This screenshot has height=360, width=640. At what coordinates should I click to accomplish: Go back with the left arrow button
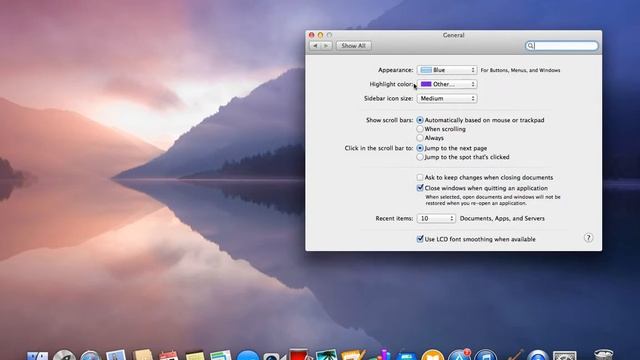pyautogui.click(x=315, y=46)
